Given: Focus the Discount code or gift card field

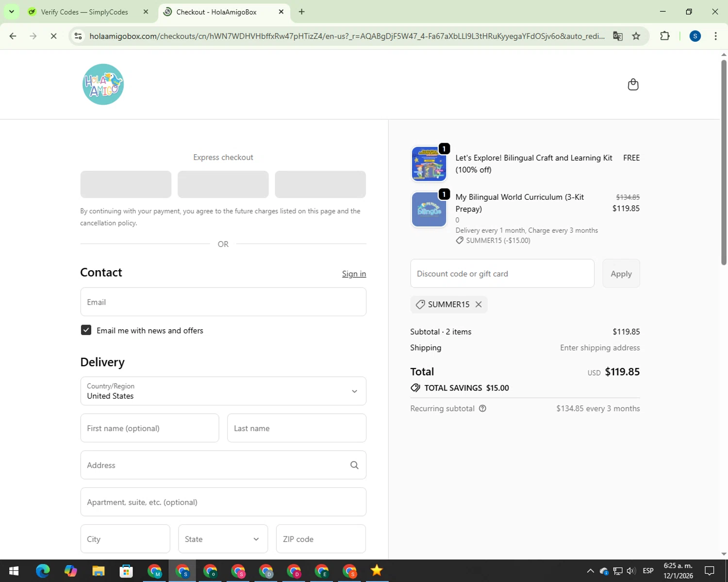Looking at the screenshot, I should [x=502, y=274].
